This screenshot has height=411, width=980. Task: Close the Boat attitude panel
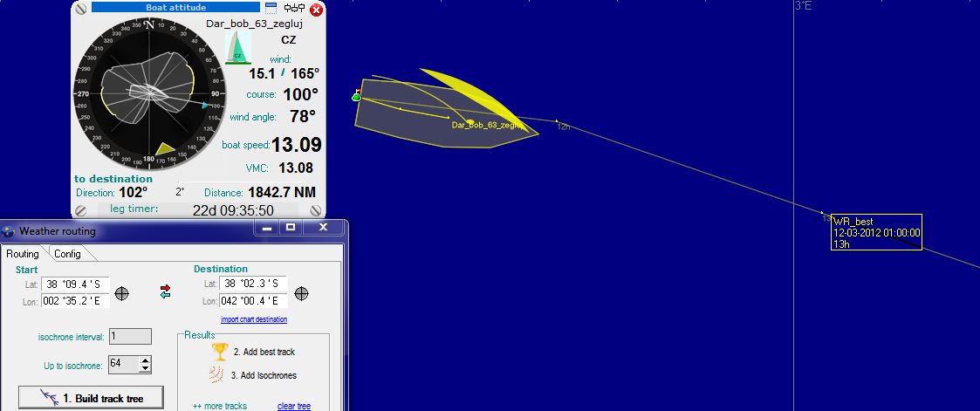click(x=316, y=10)
